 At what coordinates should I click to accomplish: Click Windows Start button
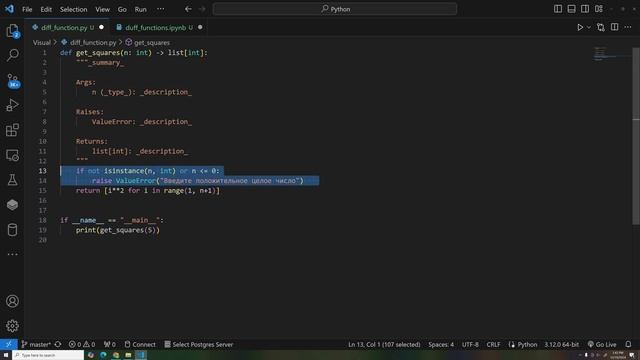point(6,355)
